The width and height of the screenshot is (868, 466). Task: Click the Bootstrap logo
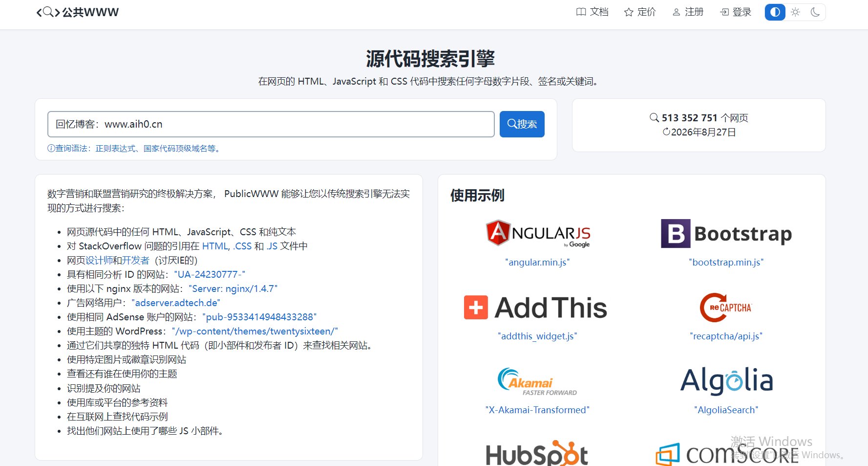(726, 234)
